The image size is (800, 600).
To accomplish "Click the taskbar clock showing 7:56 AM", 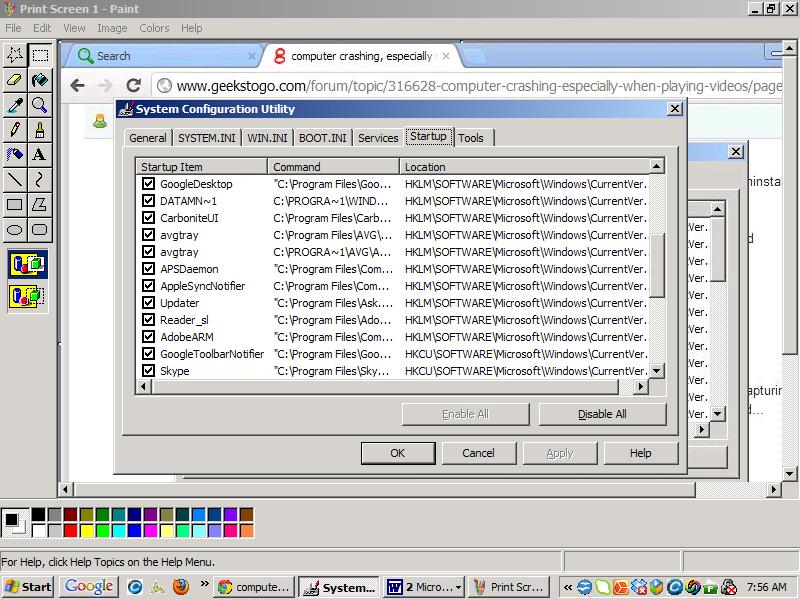I will coord(766,587).
